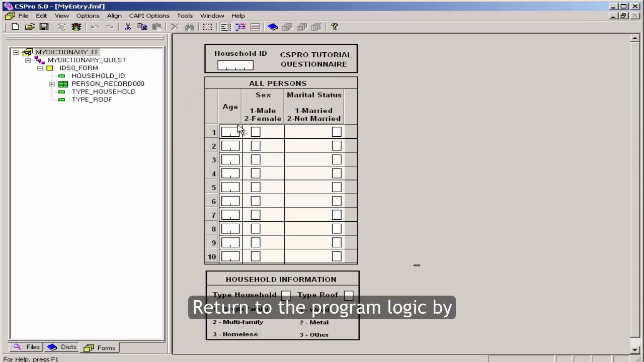Open the Align menu
This screenshot has width=644, height=362.
pos(114,16)
